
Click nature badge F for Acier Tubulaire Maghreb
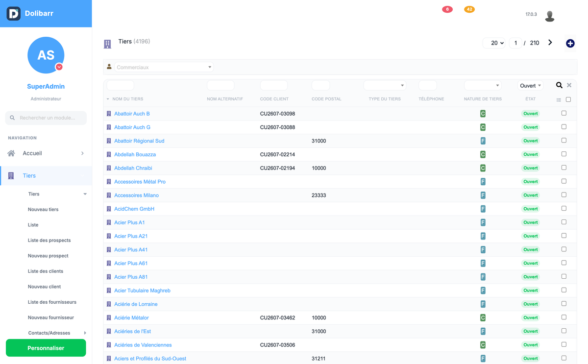(x=483, y=291)
